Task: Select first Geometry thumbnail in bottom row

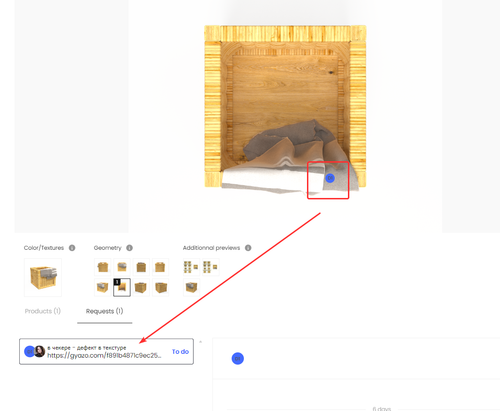Action: click(x=103, y=287)
